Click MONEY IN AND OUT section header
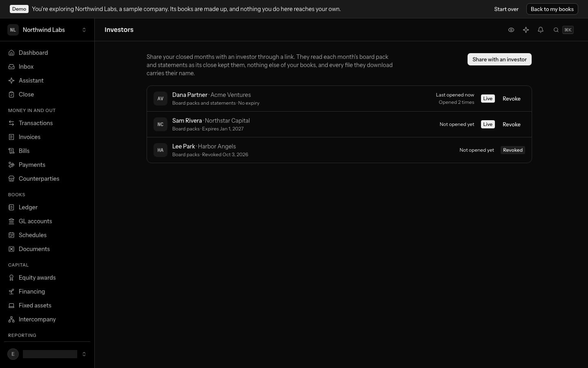Viewport: 588px width, 368px height. pyautogui.click(x=32, y=110)
